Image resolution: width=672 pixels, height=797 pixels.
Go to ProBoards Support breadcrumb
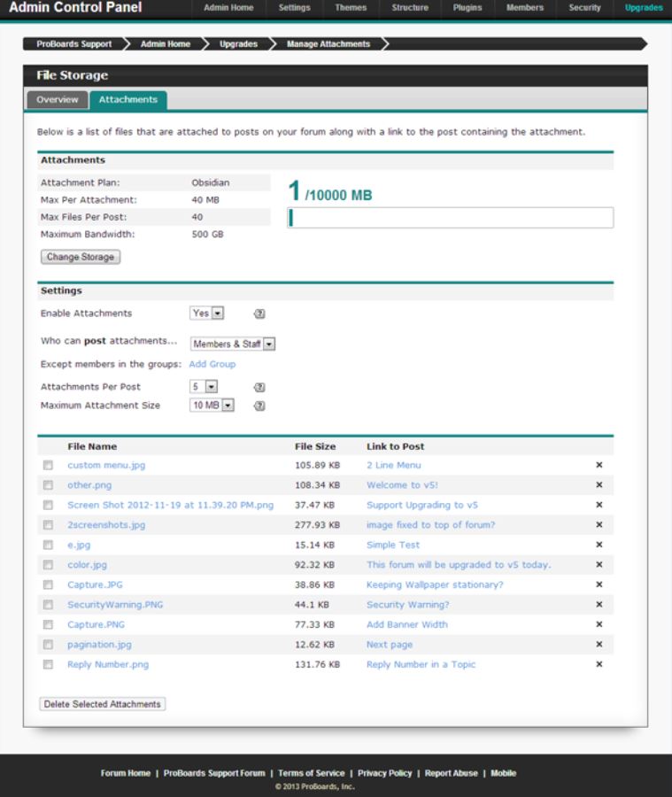pos(74,44)
